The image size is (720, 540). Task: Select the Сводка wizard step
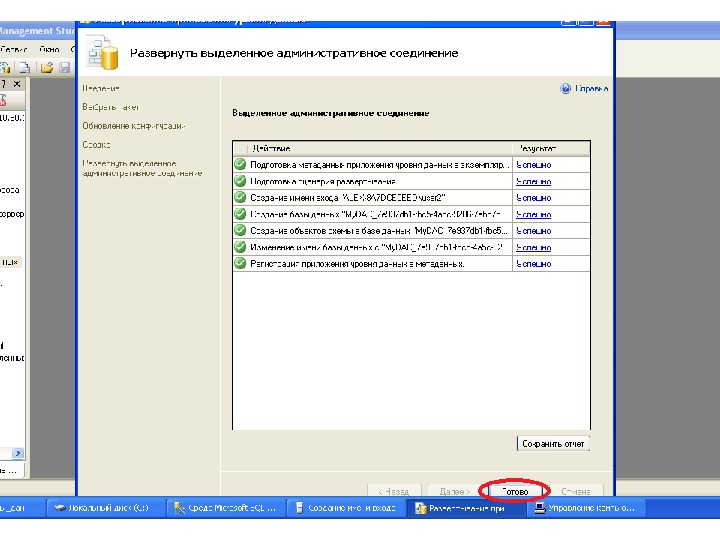click(96, 145)
